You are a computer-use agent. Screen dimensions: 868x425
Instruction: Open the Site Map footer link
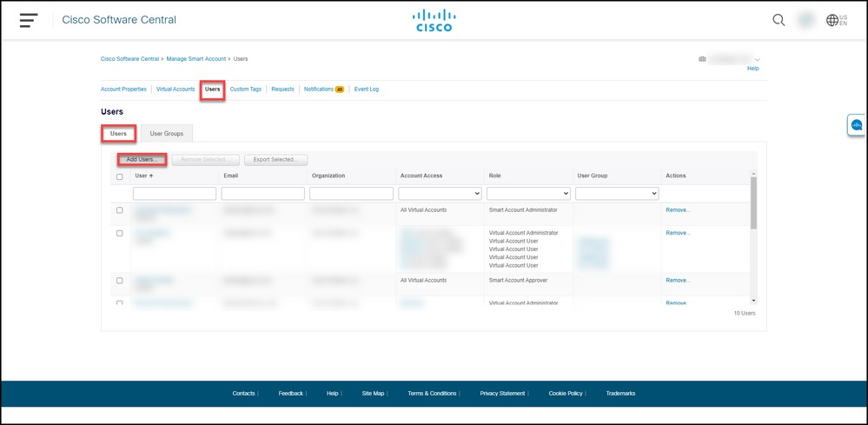[x=373, y=394]
